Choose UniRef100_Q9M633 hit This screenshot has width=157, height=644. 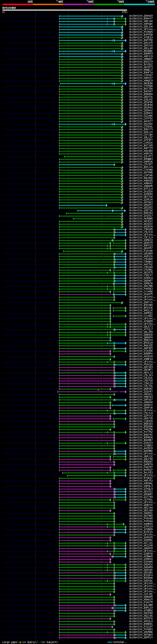tap(141, 240)
